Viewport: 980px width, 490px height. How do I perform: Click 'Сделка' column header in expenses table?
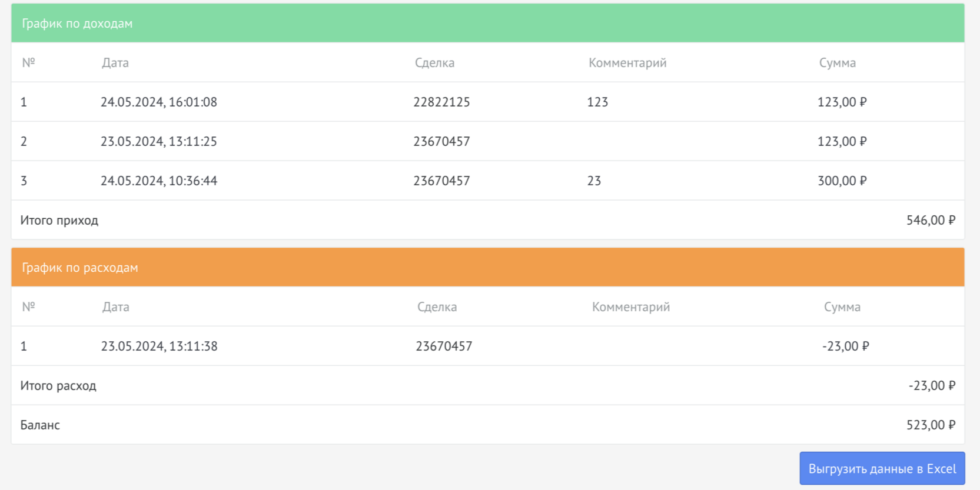tap(437, 307)
